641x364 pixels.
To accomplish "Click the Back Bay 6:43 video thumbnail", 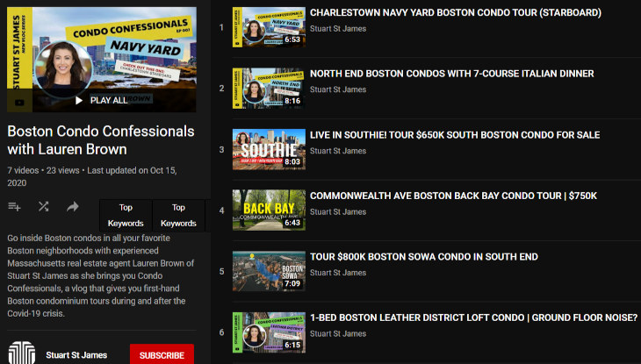I will coord(269,210).
